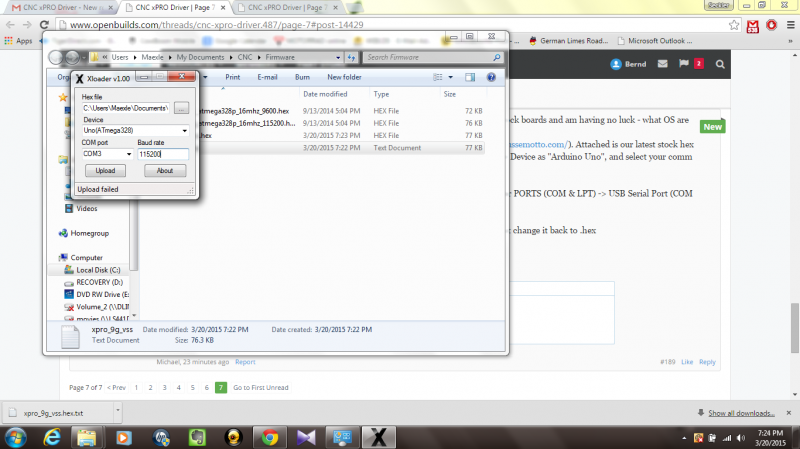Select Burn in the Explorer toolbar
This screenshot has width=800, height=449.
tap(302, 77)
